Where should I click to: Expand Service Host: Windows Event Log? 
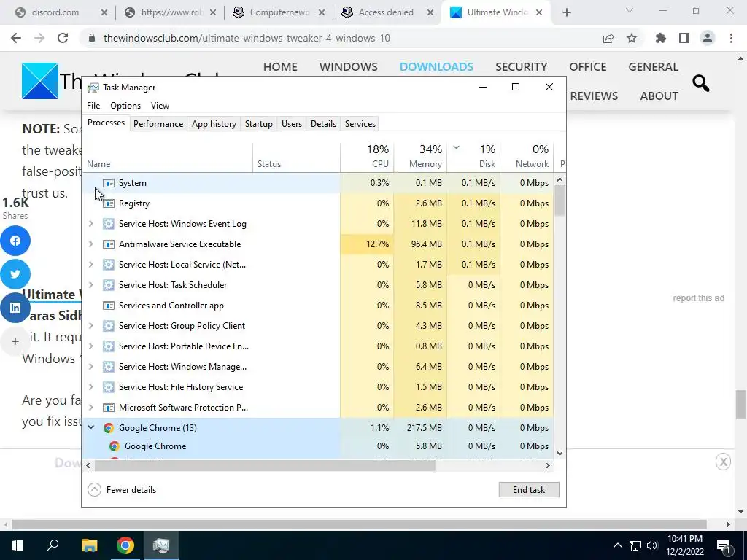(x=91, y=223)
